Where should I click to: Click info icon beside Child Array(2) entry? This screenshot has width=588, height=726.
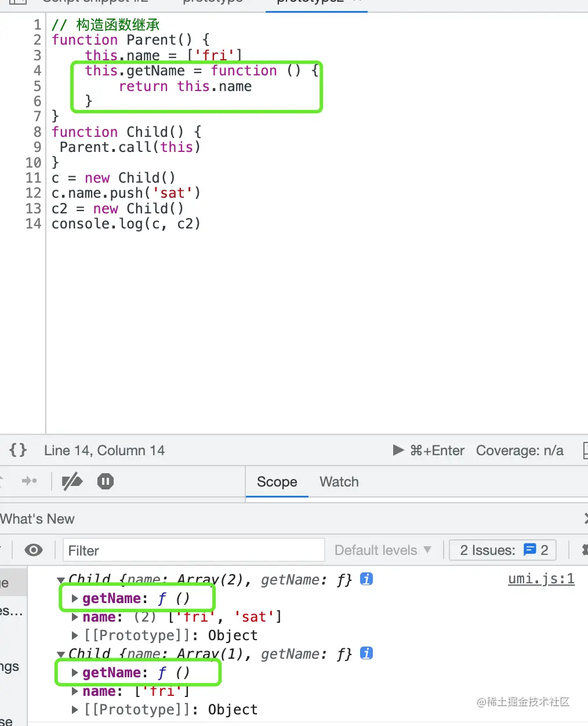coord(366,579)
